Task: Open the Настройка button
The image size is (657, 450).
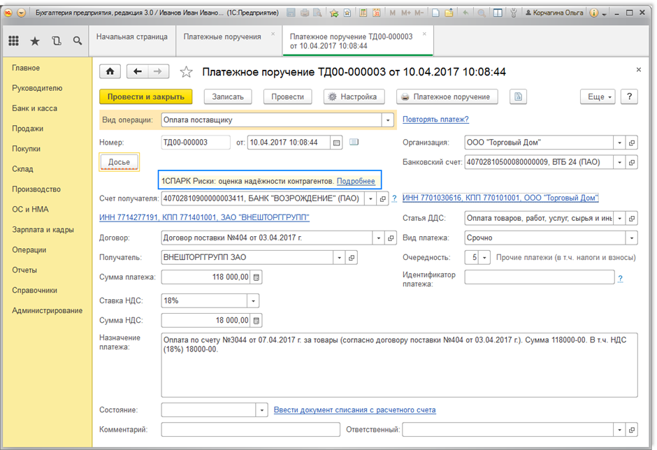Action: tap(354, 97)
